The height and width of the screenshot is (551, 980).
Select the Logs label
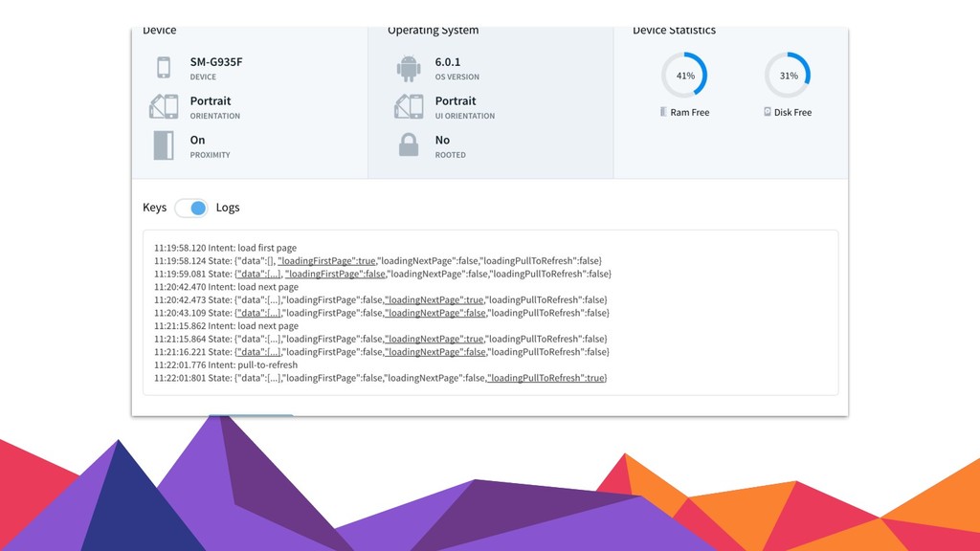coord(228,208)
